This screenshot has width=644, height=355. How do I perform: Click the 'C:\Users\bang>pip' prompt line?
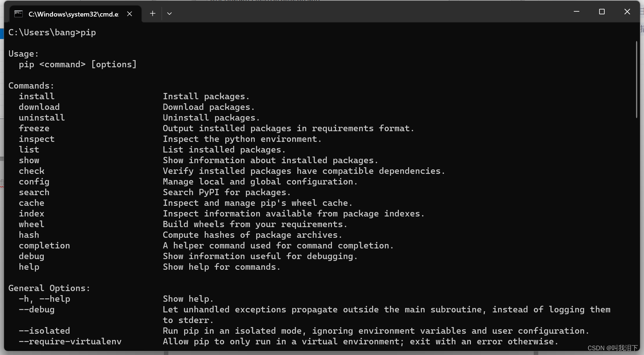(x=52, y=32)
